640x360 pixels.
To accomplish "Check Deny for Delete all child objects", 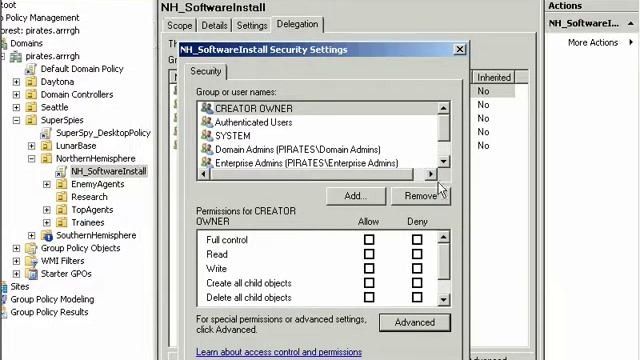I will click(x=417, y=297).
